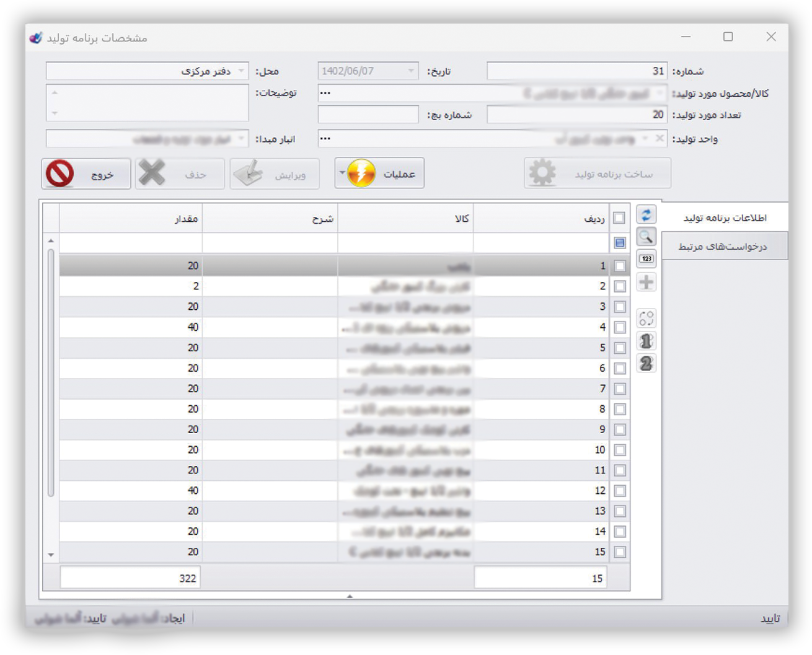Check the checkbox for row 10
Viewport: 812px width, 655px height.
[x=619, y=450]
